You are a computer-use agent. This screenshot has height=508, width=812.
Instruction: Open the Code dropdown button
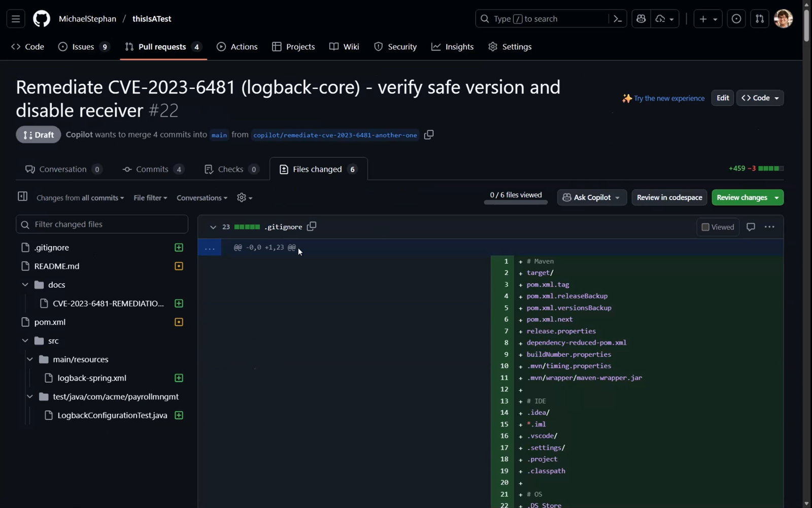[x=760, y=98]
